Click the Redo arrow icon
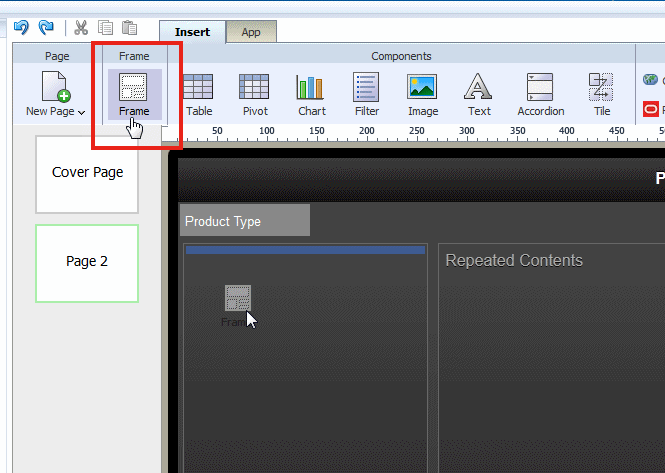Screen dimensions: 665x473 pyautogui.click(x=46, y=28)
